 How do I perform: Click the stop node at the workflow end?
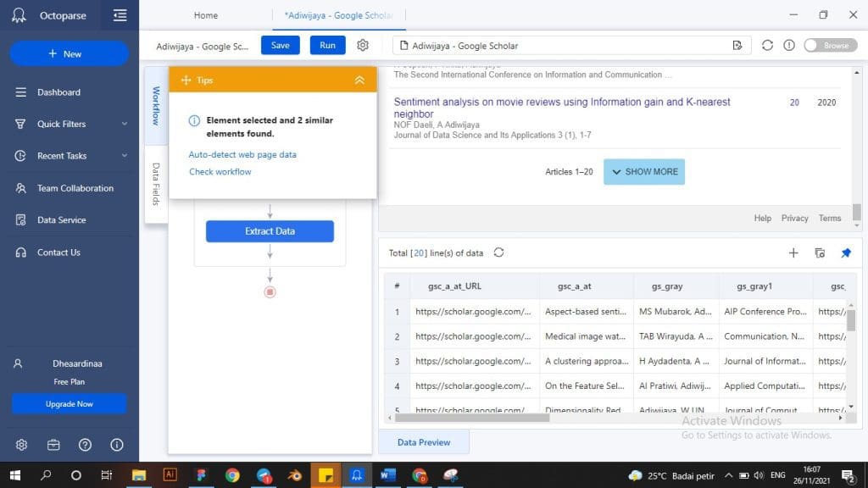270,292
